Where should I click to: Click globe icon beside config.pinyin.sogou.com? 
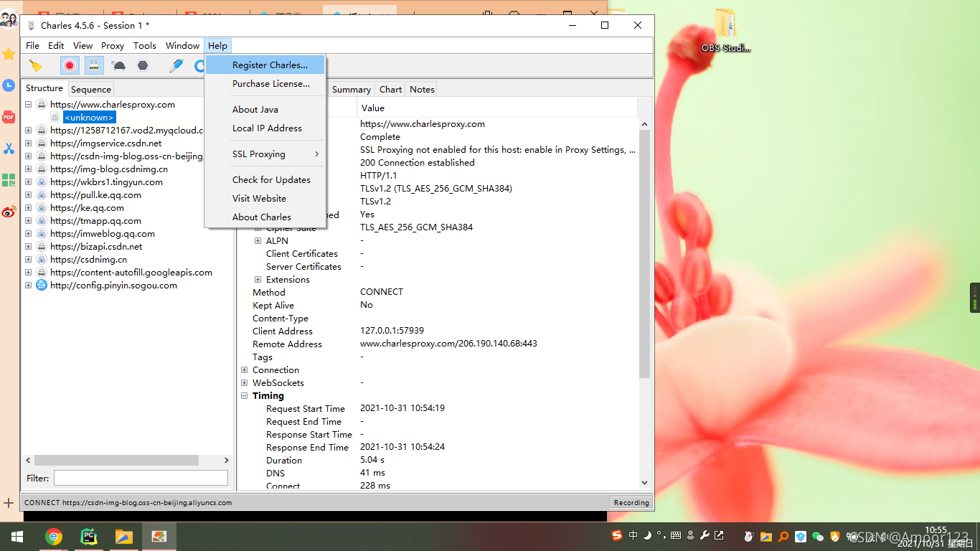(42, 285)
